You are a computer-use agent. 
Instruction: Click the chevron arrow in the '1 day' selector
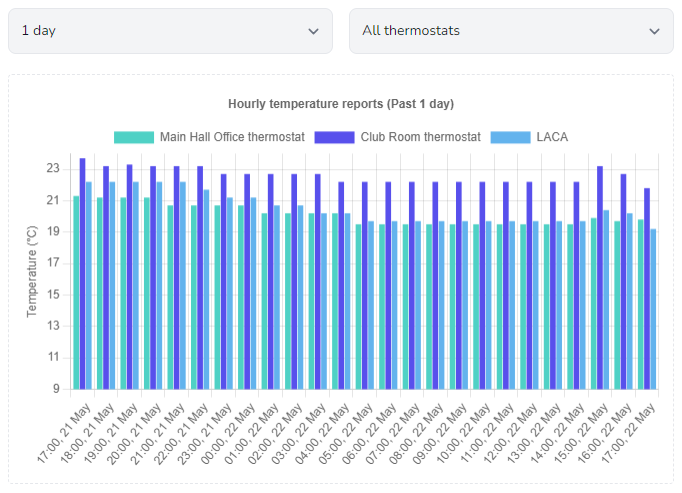pyautogui.click(x=313, y=31)
